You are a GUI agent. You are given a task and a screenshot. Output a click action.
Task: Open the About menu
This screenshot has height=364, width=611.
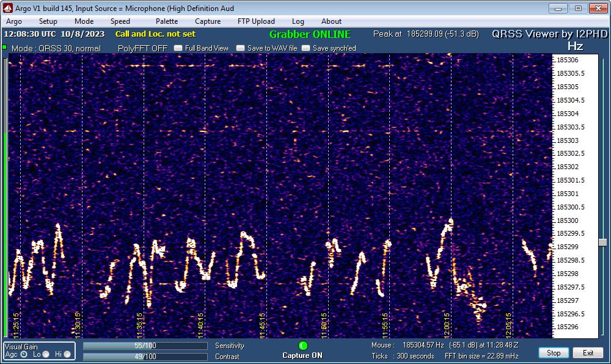[331, 21]
